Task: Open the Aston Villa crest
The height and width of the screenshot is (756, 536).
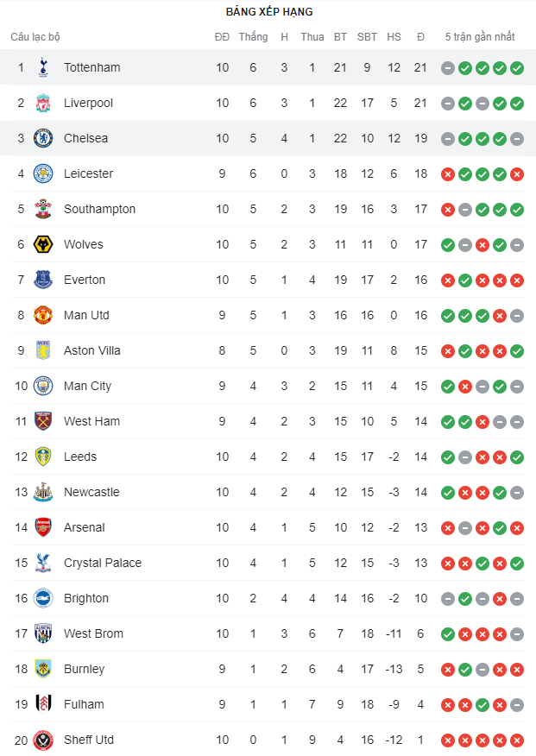Action: point(43,350)
